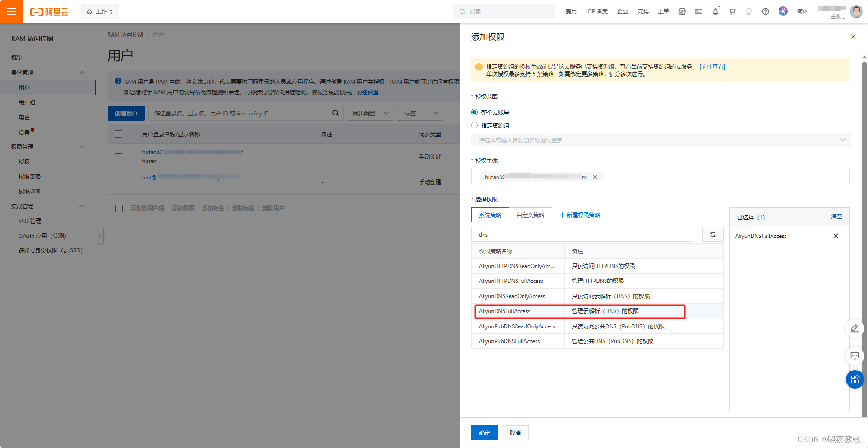Select the 整个云账号 radio option
868x448 pixels.
(x=474, y=112)
